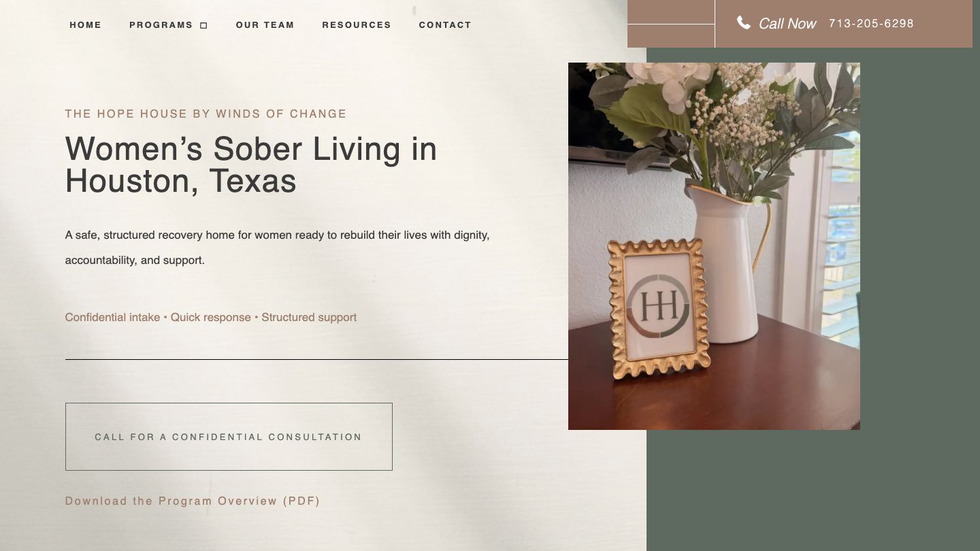Click the phone number 713-205-6298

(x=871, y=24)
